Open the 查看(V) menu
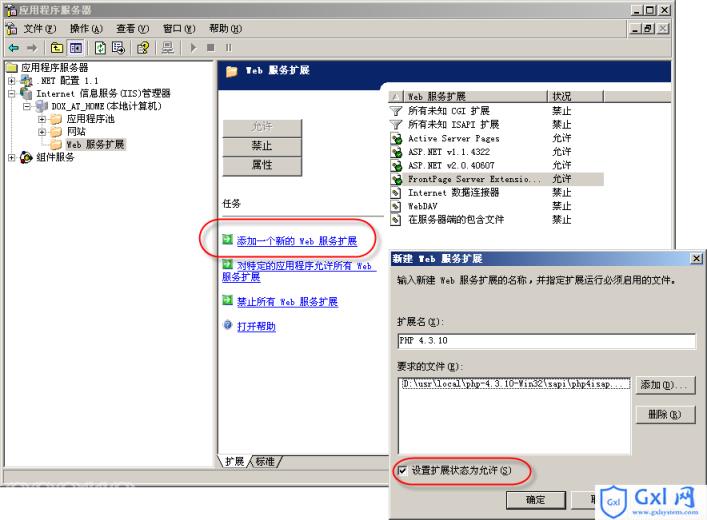Screen dimensions: 707x520 133,29
